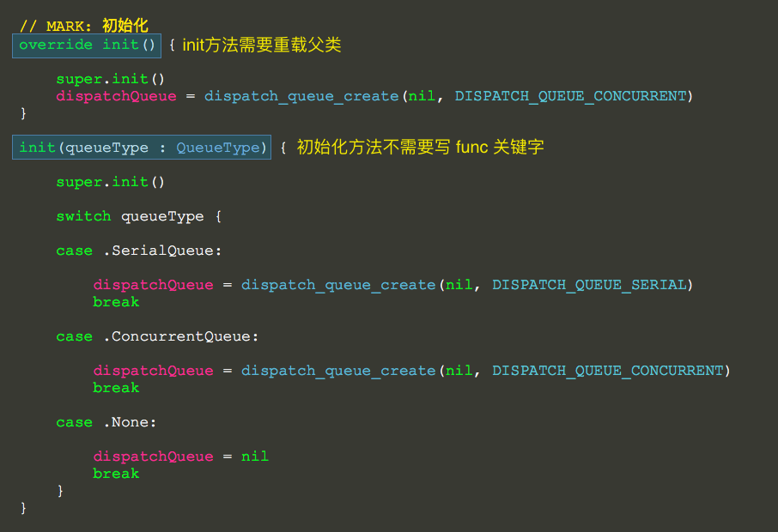Click "queueType" in the switch statement line
This screenshot has height=532, width=778.
[x=162, y=217]
